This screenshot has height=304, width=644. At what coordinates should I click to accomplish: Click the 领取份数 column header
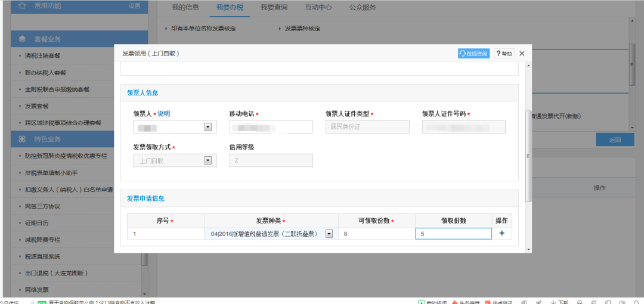click(453, 221)
